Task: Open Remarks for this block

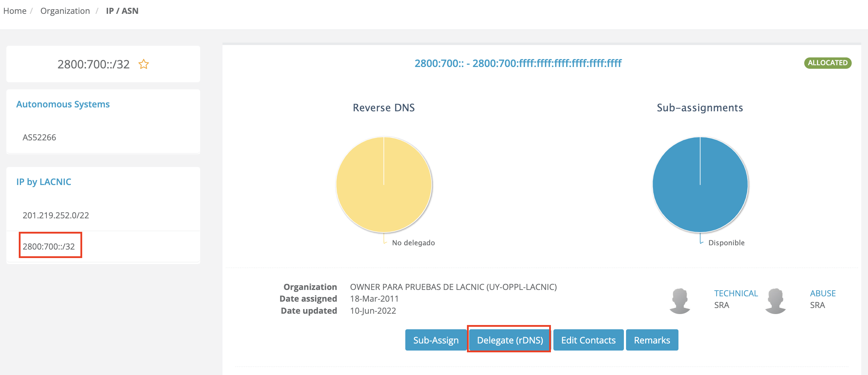Action: [x=652, y=340]
